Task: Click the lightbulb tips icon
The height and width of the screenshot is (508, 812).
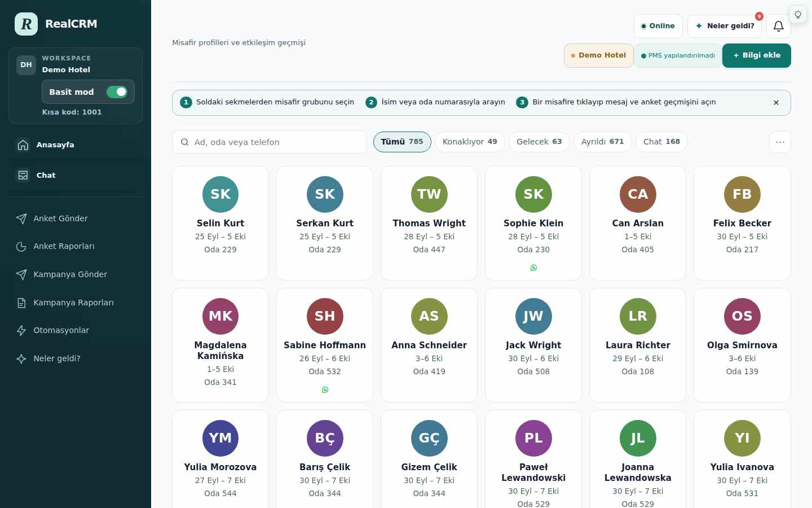Action: pyautogui.click(x=798, y=15)
